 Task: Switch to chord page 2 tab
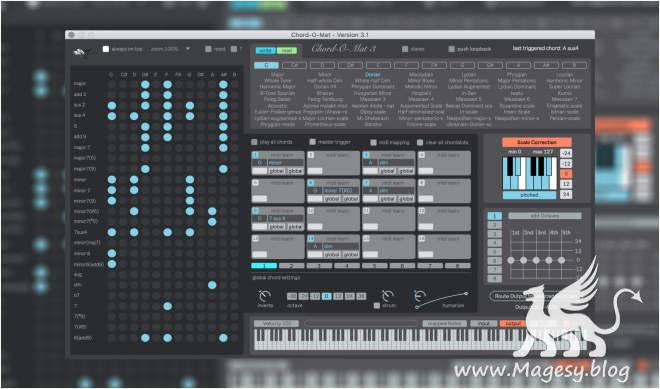(x=291, y=266)
